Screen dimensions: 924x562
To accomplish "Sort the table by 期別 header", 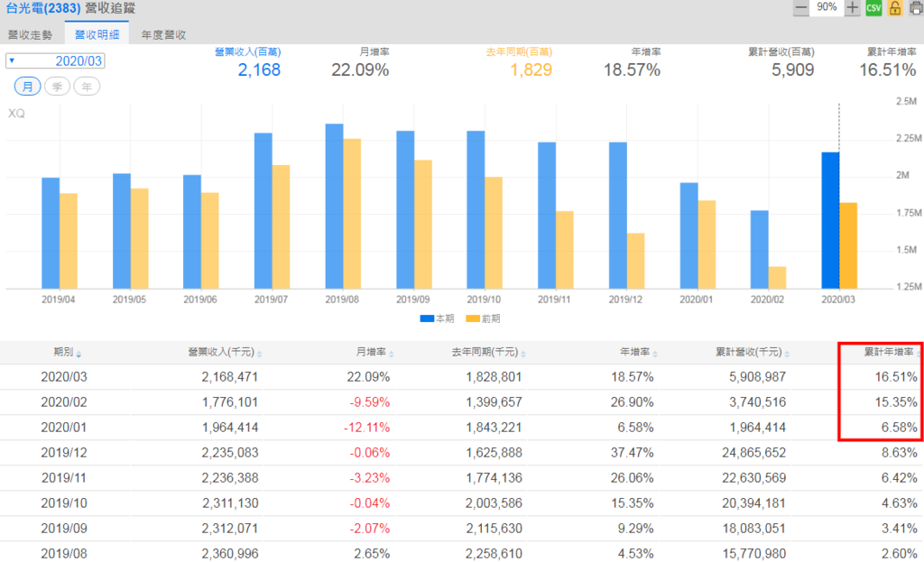I will pyautogui.click(x=67, y=353).
